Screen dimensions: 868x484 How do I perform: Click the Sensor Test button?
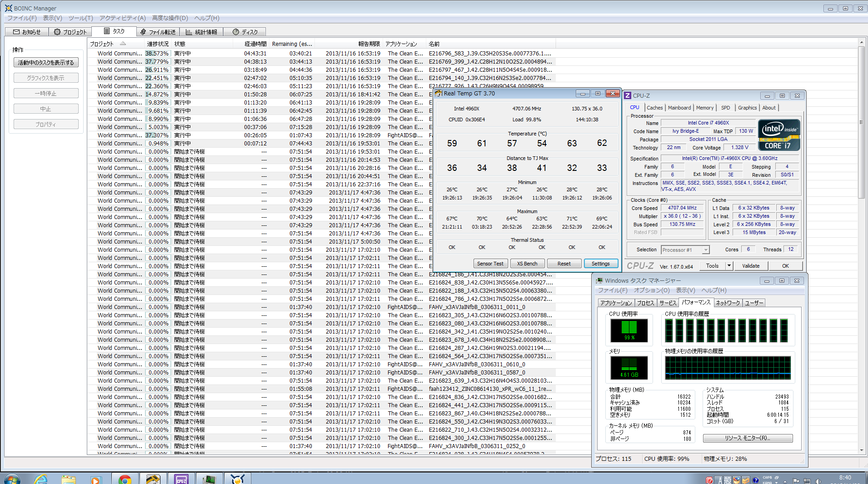(490, 264)
